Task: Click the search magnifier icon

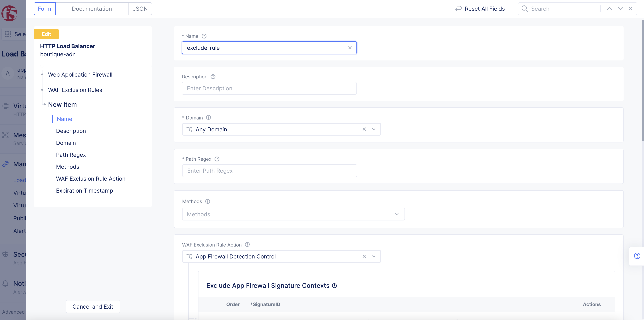Action: coord(525,9)
